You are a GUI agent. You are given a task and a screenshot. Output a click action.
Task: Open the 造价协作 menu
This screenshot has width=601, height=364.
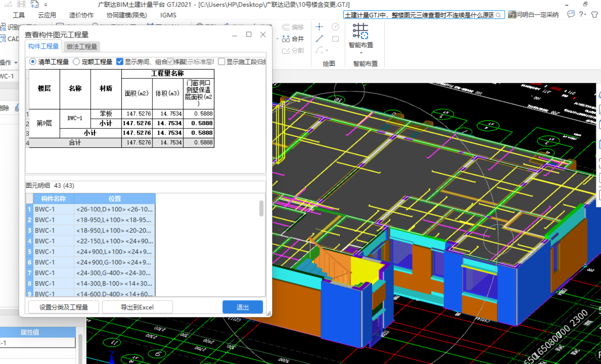81,15
